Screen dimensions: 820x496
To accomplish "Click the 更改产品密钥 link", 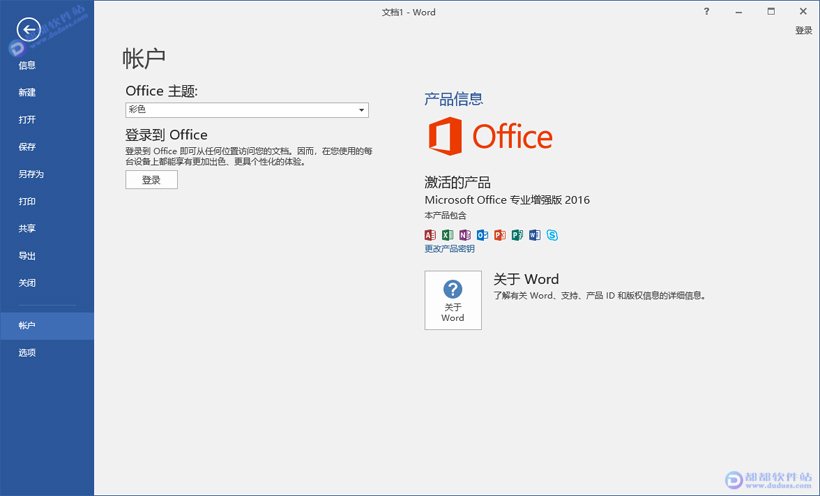I will (449, 249).
